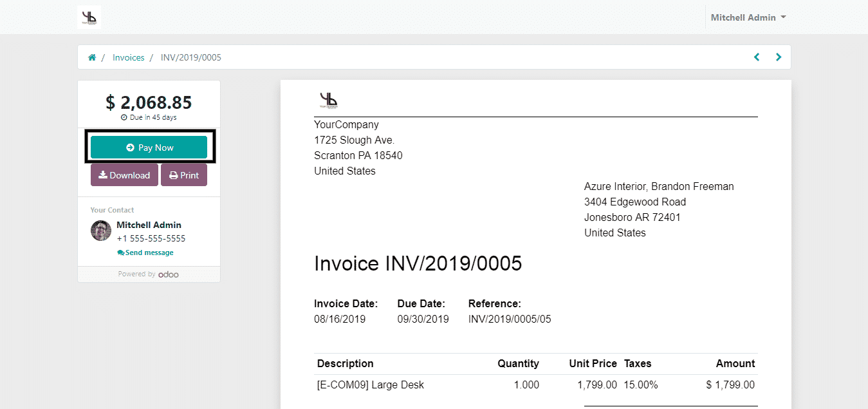This screenshot has height=409, width=868.
Task: Click the Send message link
Action: click(x=149, y=253)
